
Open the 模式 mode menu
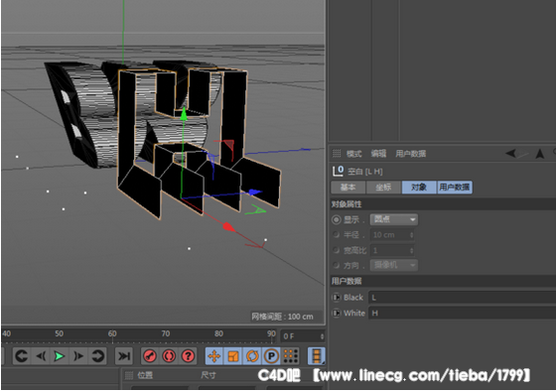point(353,154)
